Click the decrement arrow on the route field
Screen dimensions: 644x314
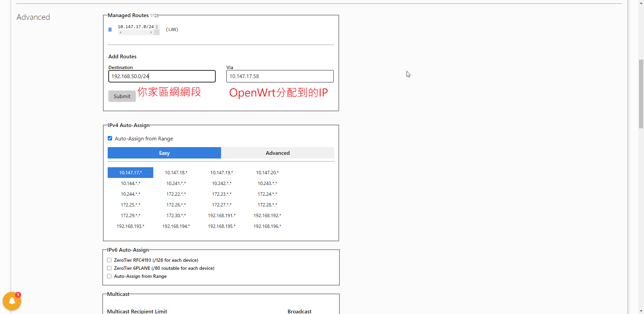click(x=157, y=28)
